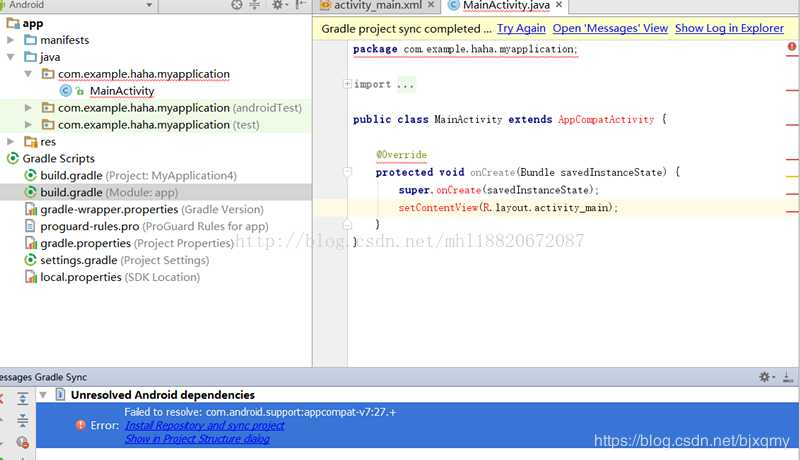Viewport: 800px width, 460px height.
Task: Click the MainActivity class icon
Action: click(x=65, y=91)
